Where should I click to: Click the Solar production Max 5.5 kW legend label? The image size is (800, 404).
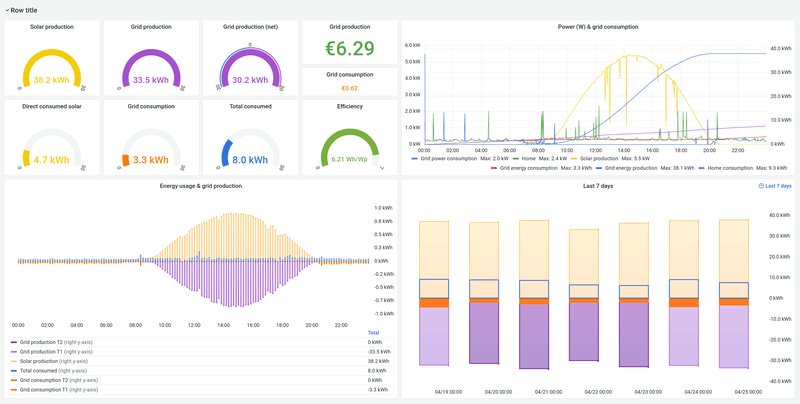point(597,158)
